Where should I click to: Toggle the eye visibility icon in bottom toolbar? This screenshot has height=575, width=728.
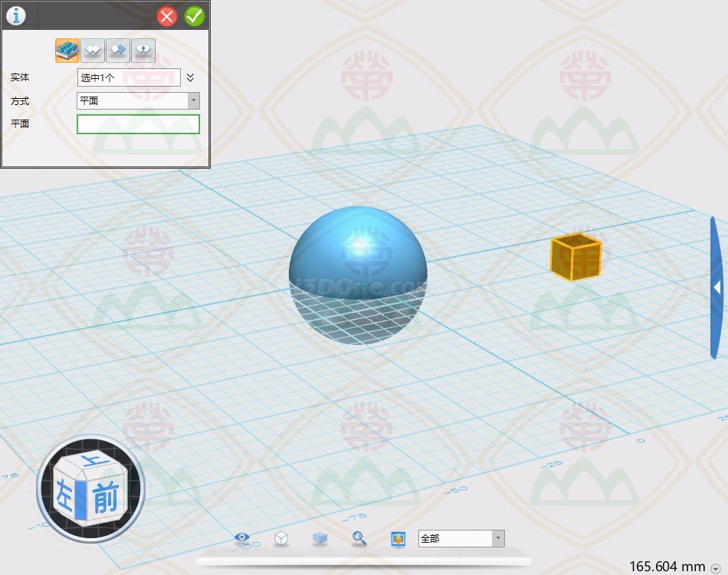click(x=243, y=538)
